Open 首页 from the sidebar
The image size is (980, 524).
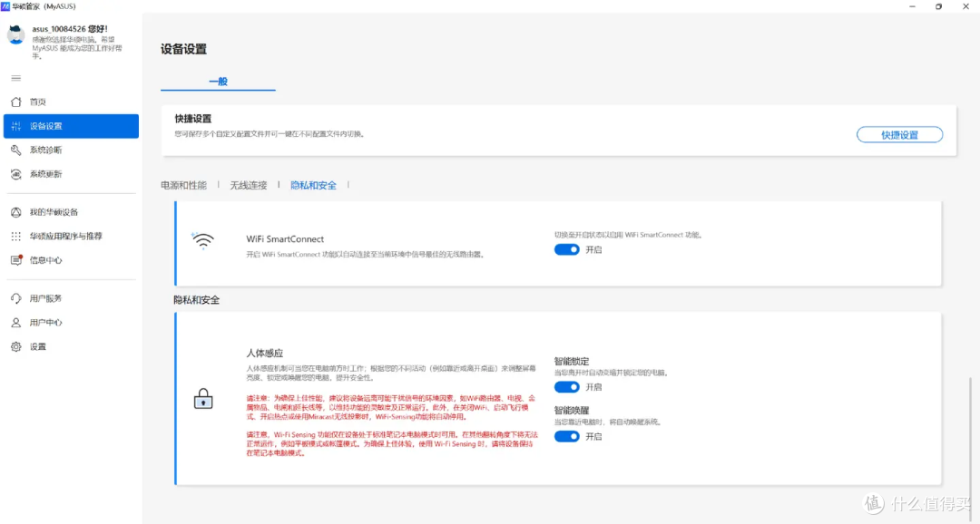tap(72, 102)
